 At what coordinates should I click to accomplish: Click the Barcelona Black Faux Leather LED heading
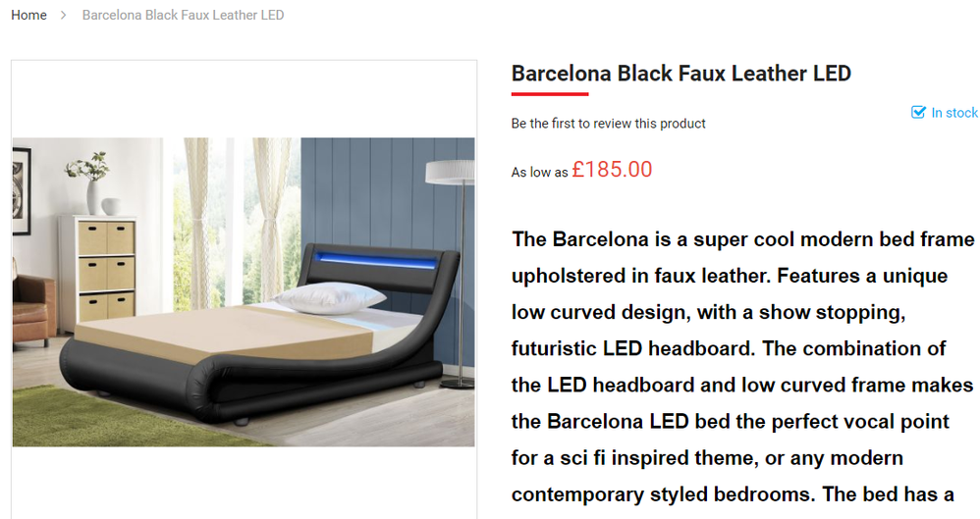(x=681, y=74)
